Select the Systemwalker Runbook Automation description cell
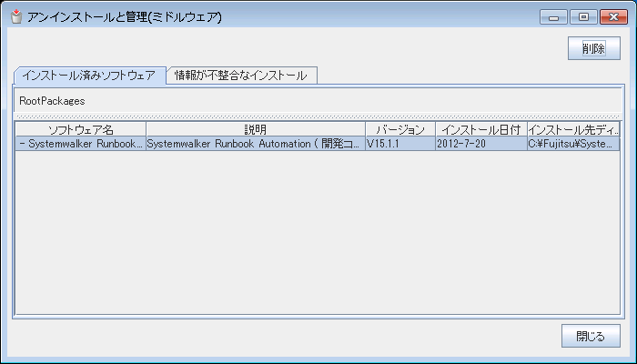The width and height of the screenshot is (637, 364). click(x=256, y=144)
